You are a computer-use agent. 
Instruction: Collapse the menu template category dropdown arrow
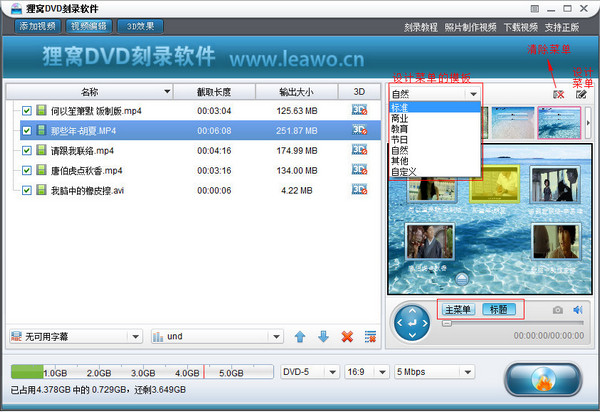[x=473, y=94]
